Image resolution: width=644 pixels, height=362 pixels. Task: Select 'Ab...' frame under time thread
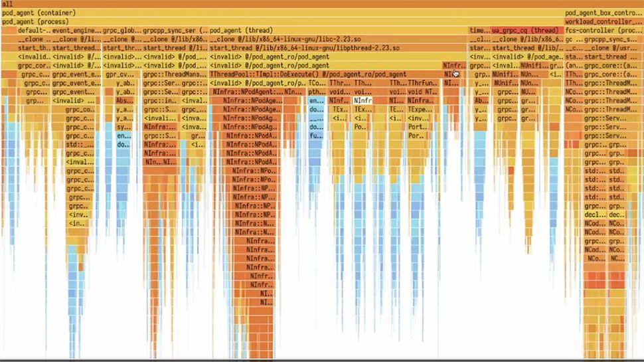coord(480,100)
